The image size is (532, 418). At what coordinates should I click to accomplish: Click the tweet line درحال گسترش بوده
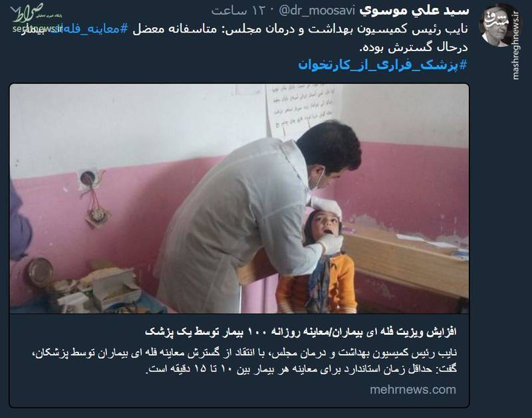pyautogui.click(x=414, y=47)
